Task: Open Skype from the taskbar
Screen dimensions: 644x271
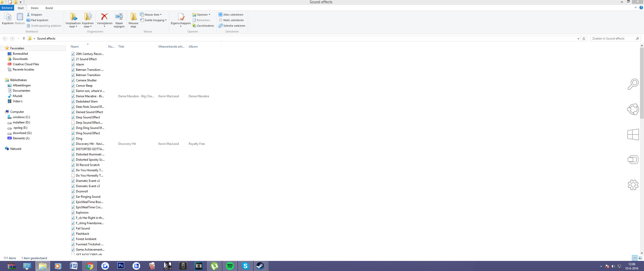Action: click(x=245, y=266)
